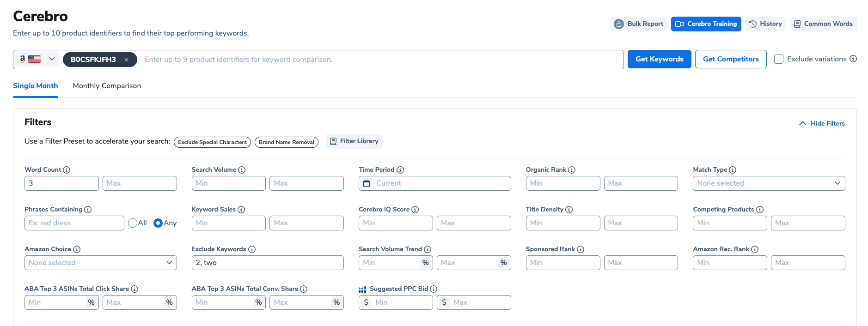Switch to the Monthly Comparison tab

(x=107, y=86)
